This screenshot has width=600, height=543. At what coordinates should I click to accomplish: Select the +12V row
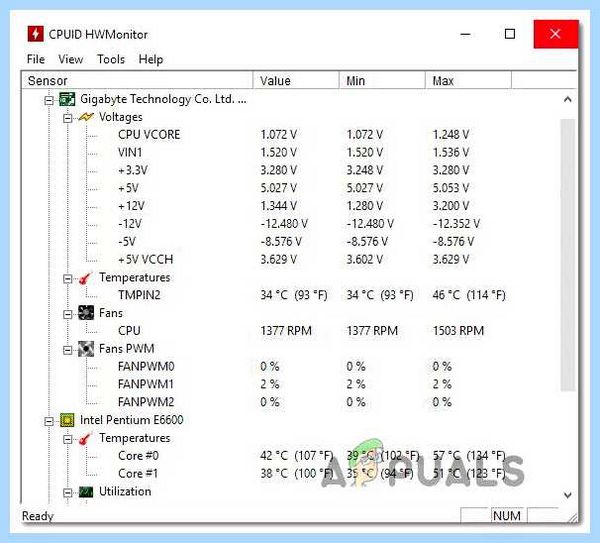(293, 206)
